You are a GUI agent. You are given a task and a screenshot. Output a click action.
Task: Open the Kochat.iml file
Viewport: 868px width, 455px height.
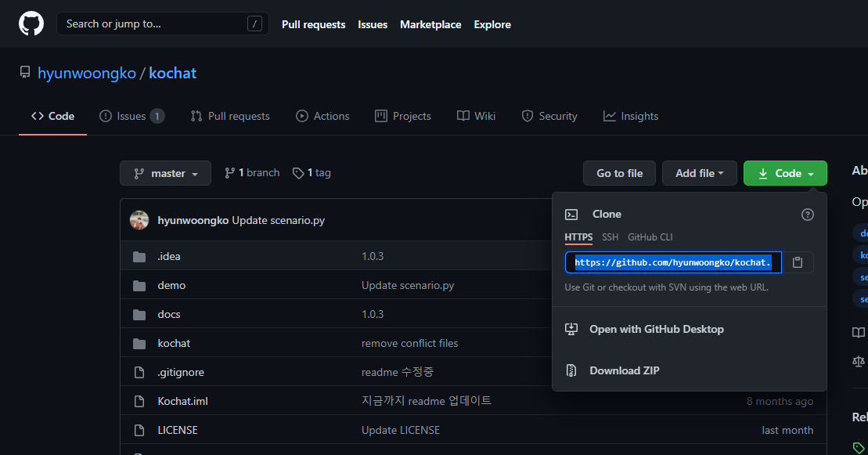[x=182, y=401]
